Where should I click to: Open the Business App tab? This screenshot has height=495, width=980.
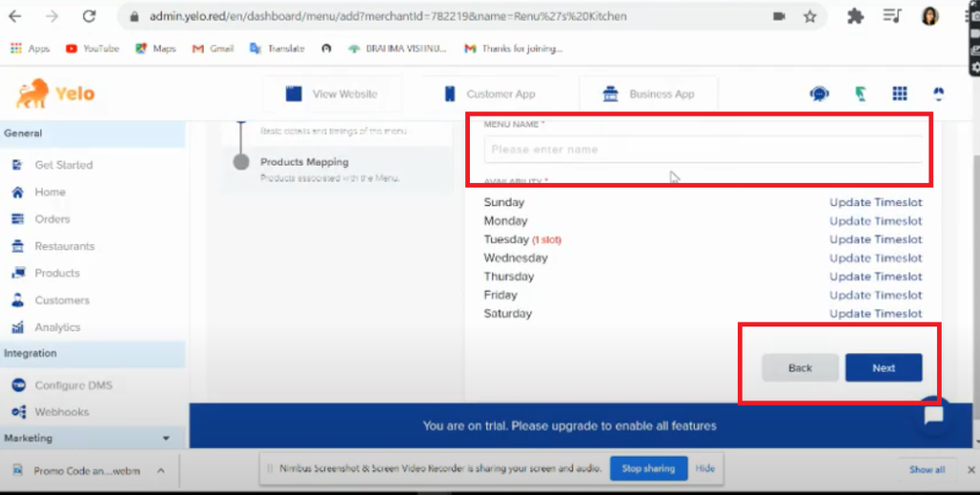click(x=648, y=94)
